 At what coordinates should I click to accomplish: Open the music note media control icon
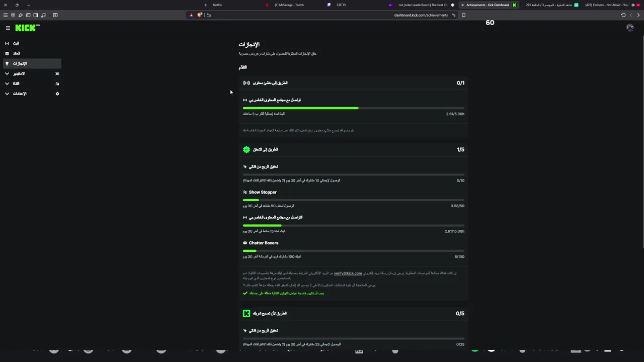tap(44, 15)
